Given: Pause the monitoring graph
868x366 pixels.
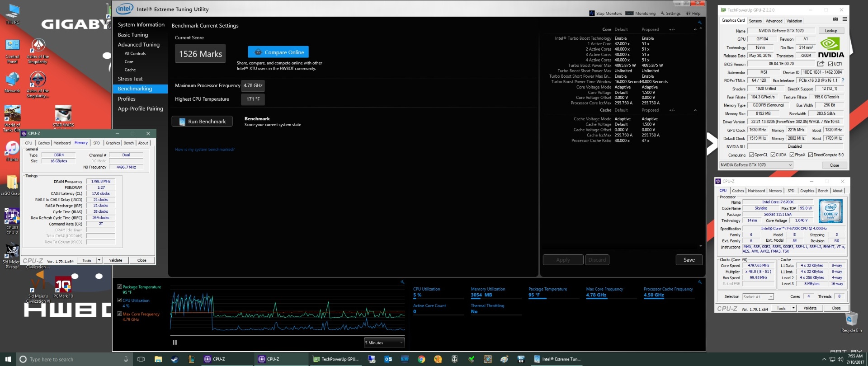Looking at the screenshot, I should (x=175, y=343).
